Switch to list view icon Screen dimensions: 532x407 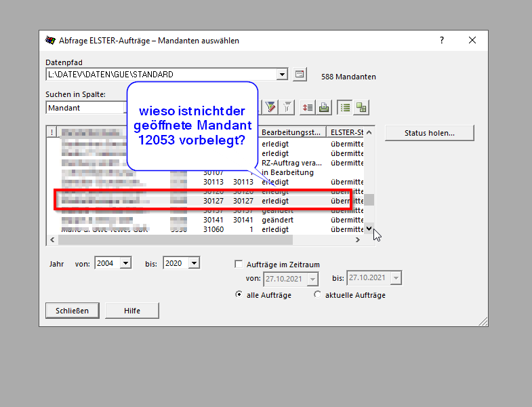pos(345,108)
